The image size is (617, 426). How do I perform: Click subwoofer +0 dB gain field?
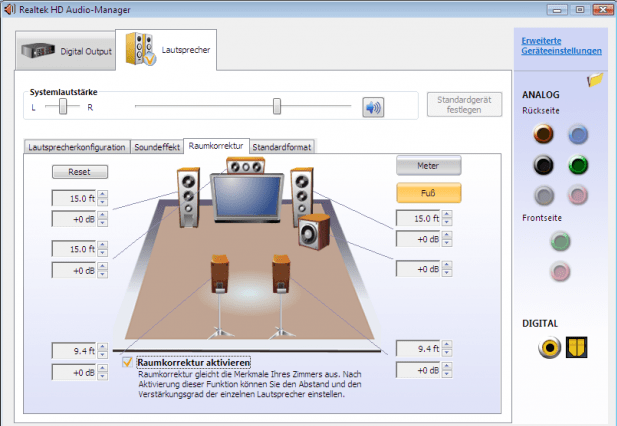coord(418,269)
